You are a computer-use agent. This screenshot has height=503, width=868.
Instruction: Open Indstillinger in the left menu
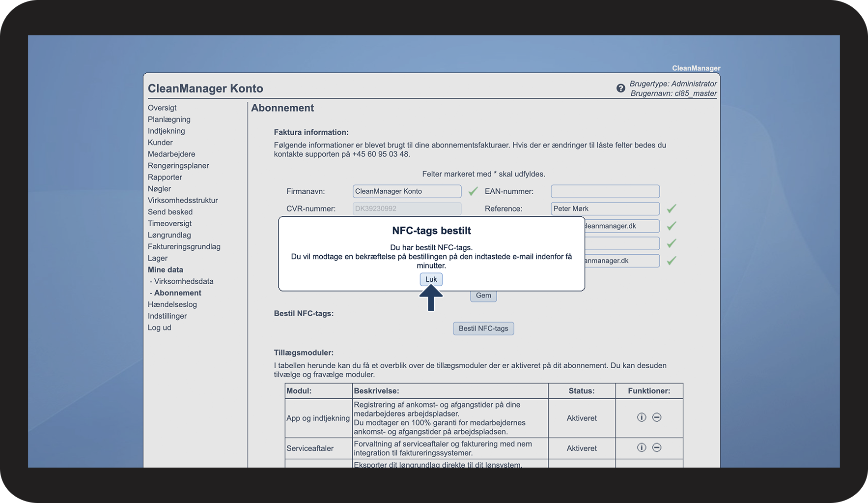click(x=167, y=316)
